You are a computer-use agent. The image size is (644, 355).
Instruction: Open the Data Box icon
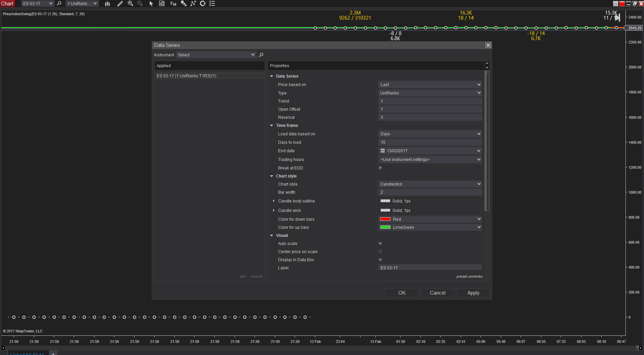click(162, 3)
